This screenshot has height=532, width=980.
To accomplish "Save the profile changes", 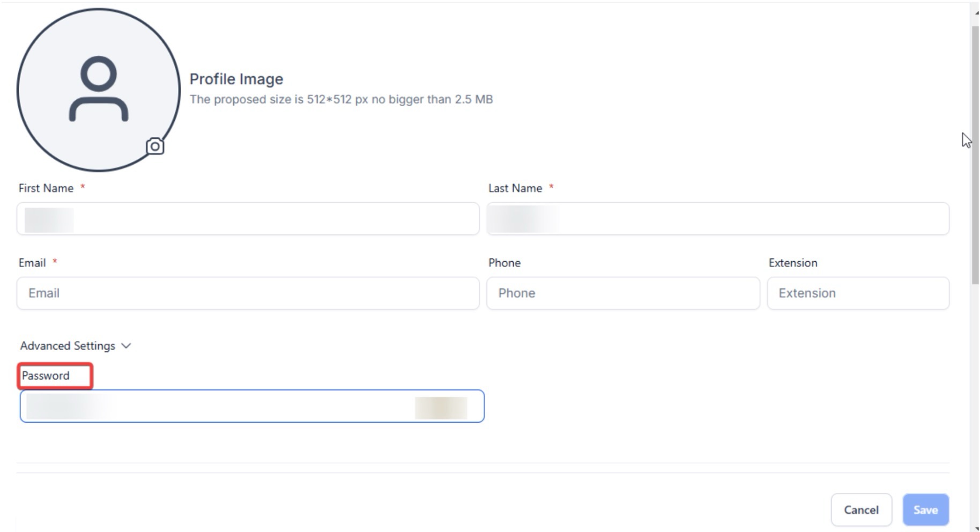I will tap(925, 510).
